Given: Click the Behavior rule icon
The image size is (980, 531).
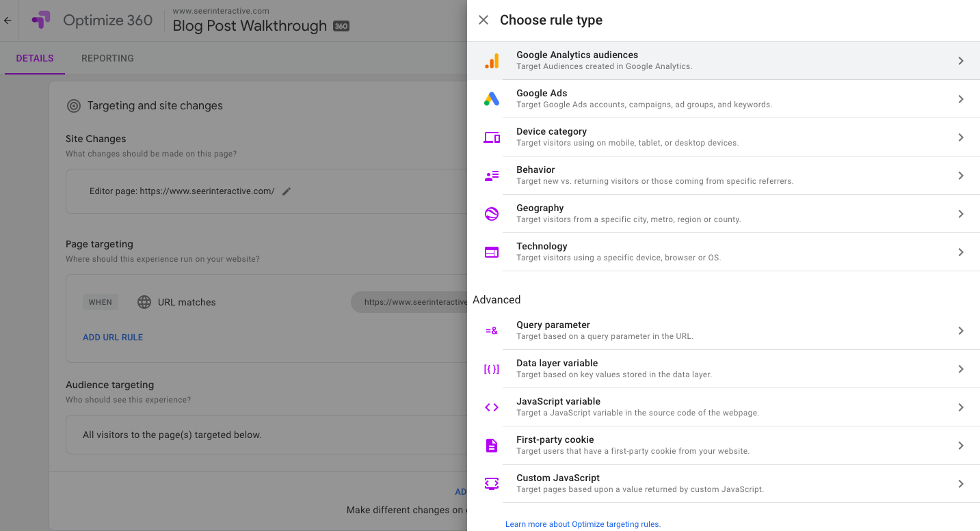Looking at the screenshot, I should point(492,176).
